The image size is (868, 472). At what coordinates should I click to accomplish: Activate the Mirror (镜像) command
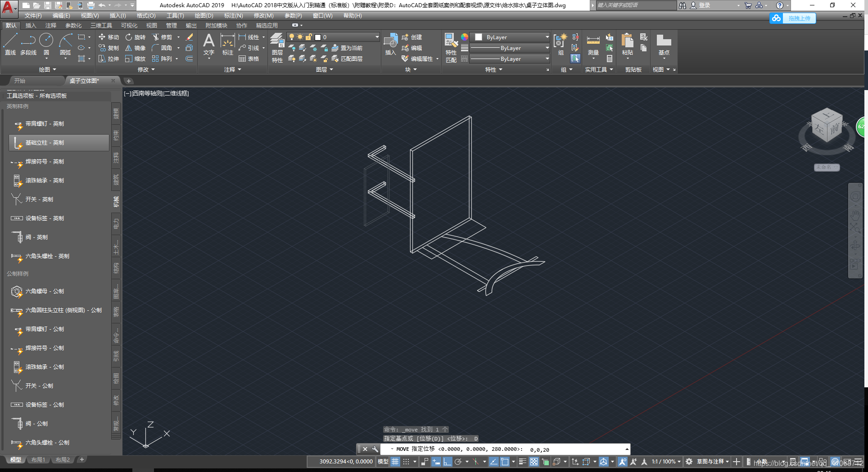136,48
